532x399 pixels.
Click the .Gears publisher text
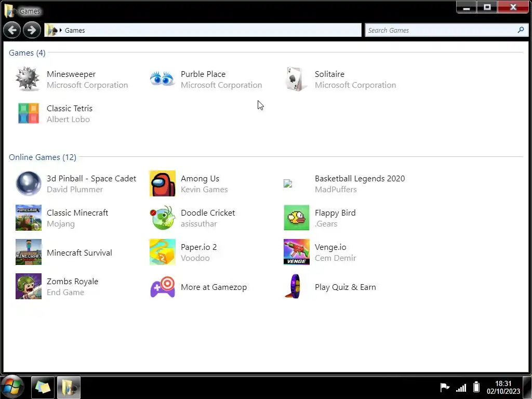point(326,223)
